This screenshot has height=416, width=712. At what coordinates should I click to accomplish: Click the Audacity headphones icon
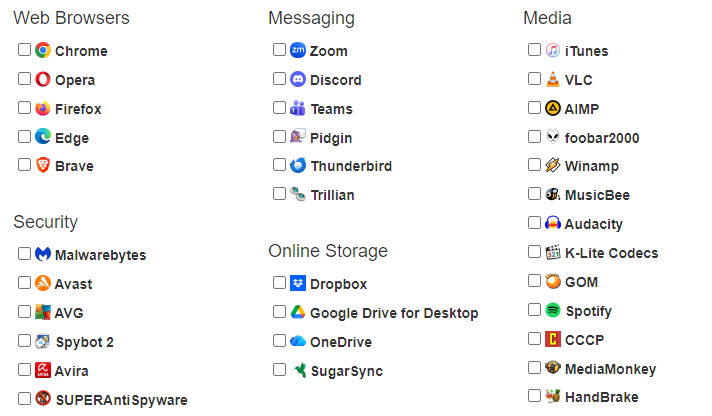tap(553, 223)
